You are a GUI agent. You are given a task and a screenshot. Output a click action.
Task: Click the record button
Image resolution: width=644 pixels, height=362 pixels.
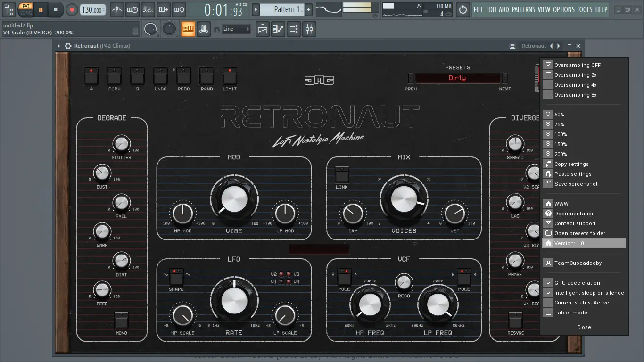pos(72,9)
